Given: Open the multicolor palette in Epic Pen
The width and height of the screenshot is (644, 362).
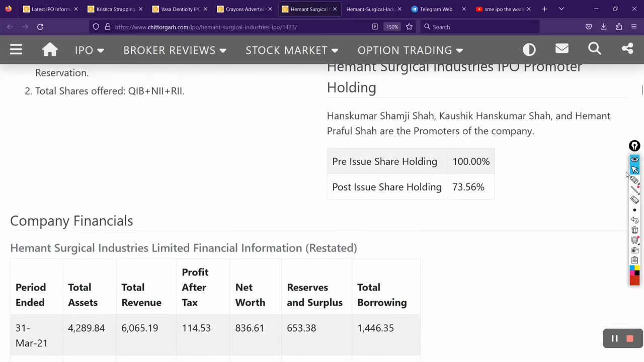Looking at the screenshot, I should point(634,270).
